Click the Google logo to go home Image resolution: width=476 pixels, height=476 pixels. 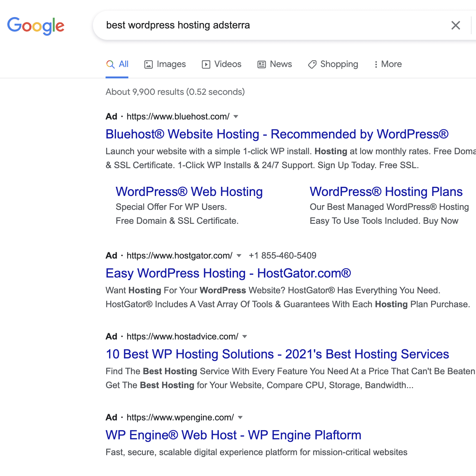35,26
